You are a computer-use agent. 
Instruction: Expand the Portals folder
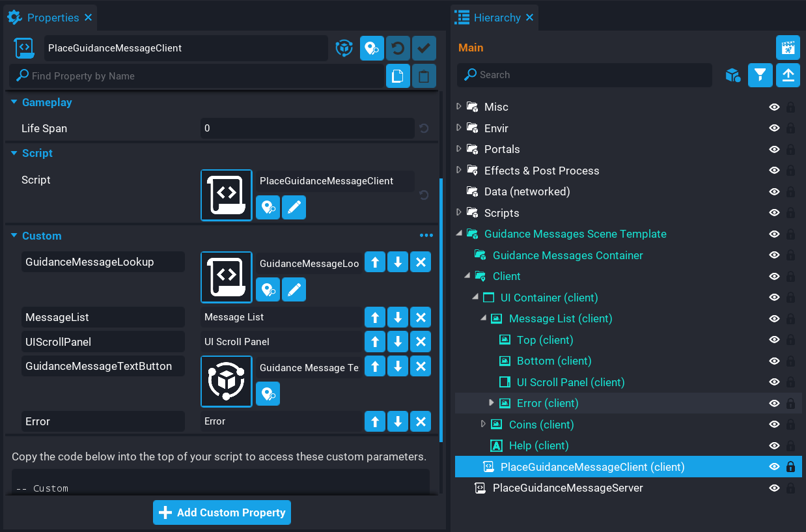459,149
